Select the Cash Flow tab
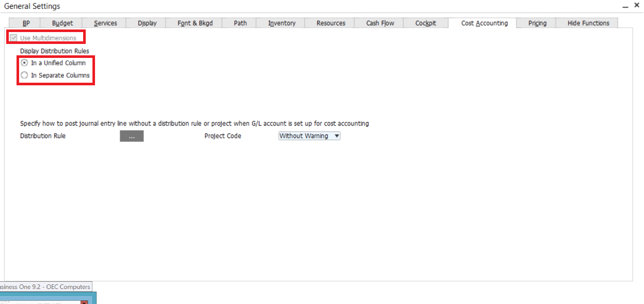The width and height of the screenshot is (644, 304). (380, 23)
